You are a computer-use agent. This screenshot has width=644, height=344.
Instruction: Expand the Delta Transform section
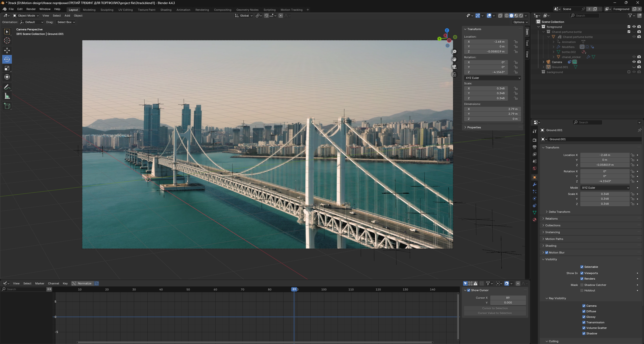[x=559, y=212]
